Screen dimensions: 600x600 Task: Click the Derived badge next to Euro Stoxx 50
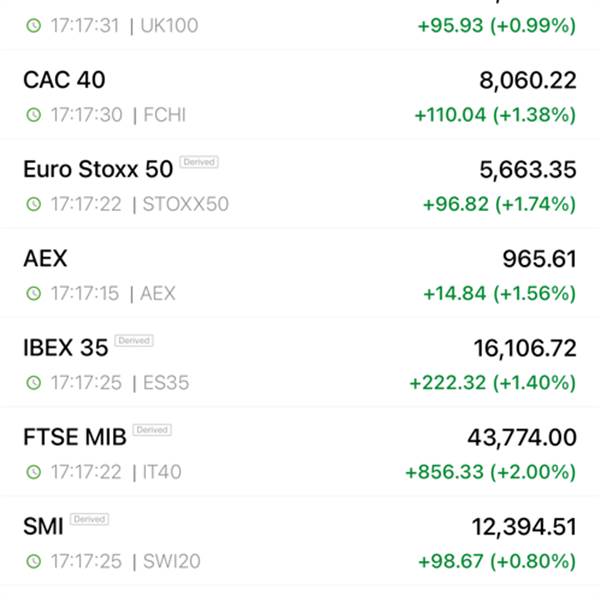click(199, 162)
